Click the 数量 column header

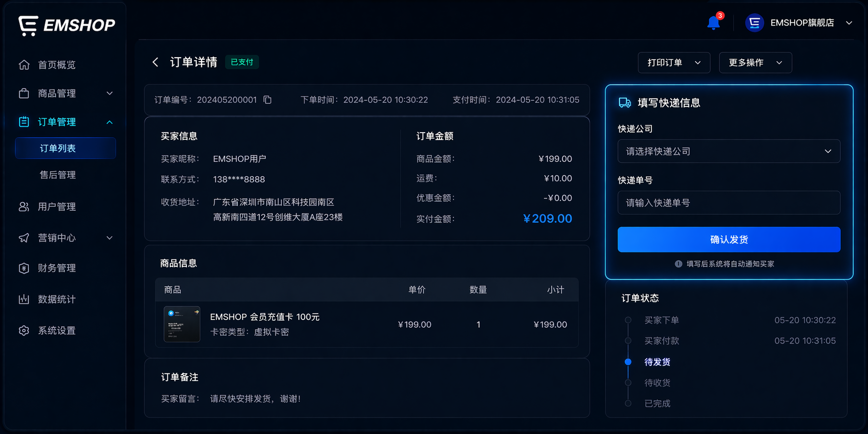click(478, 290)
